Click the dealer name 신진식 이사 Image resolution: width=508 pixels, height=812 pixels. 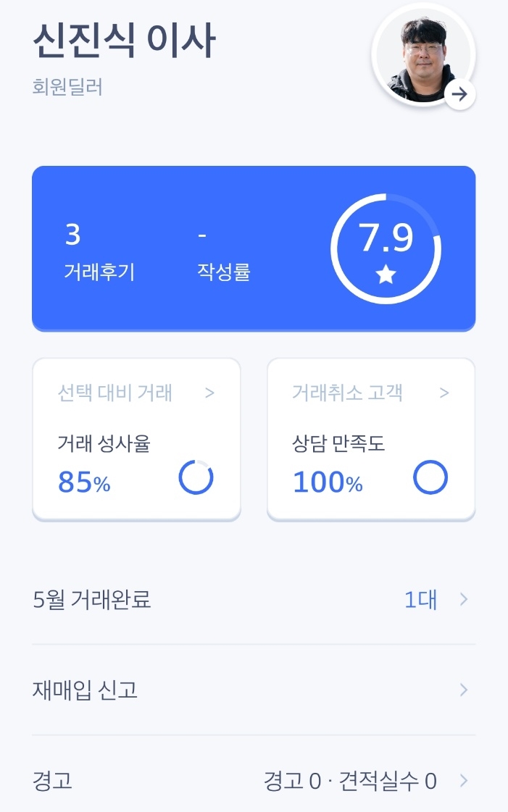click(x=124, y=42)
